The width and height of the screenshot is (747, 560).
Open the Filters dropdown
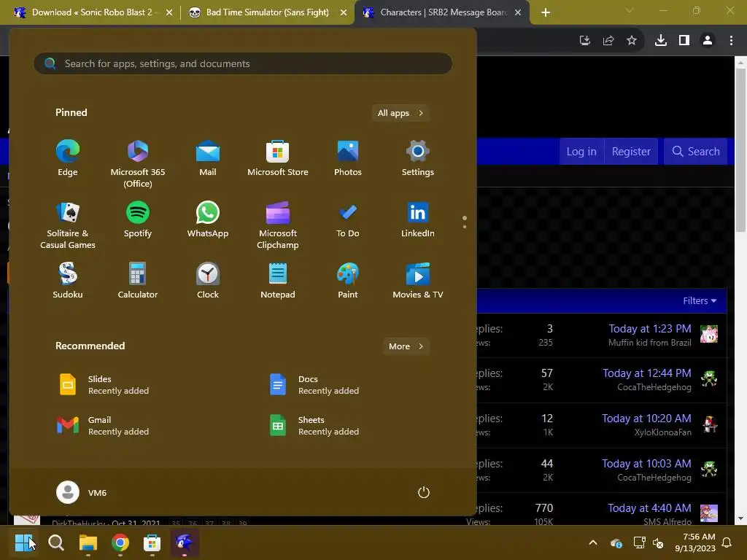point(700,300)
